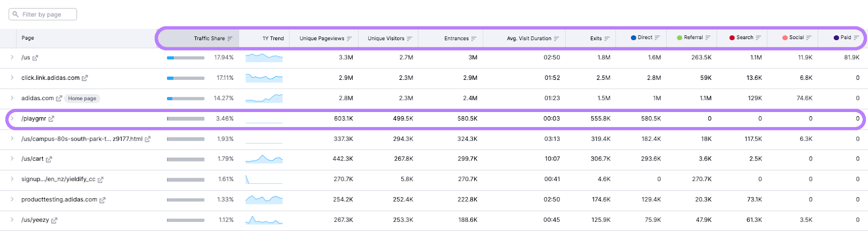Open the /us/cart page link

pos(33,159)
